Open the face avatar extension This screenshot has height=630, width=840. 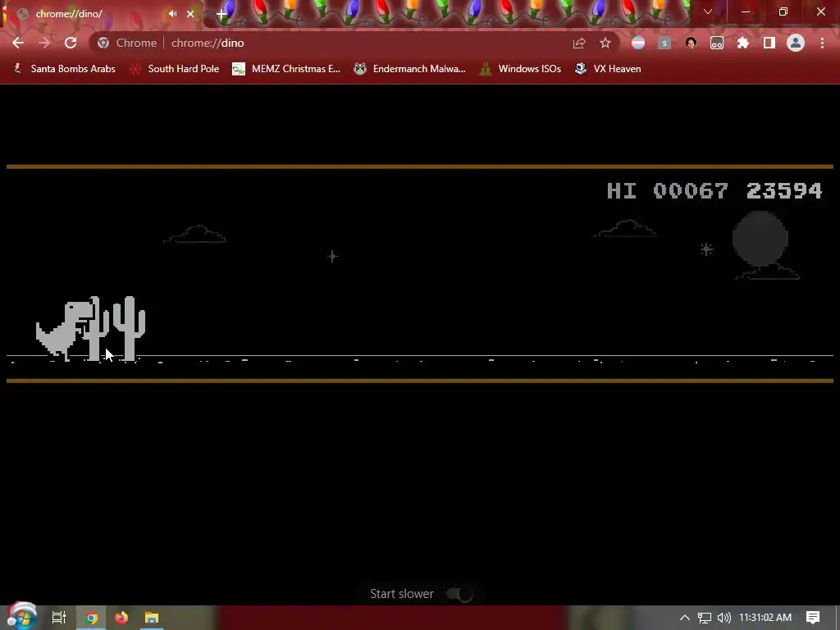coord(691,43)
